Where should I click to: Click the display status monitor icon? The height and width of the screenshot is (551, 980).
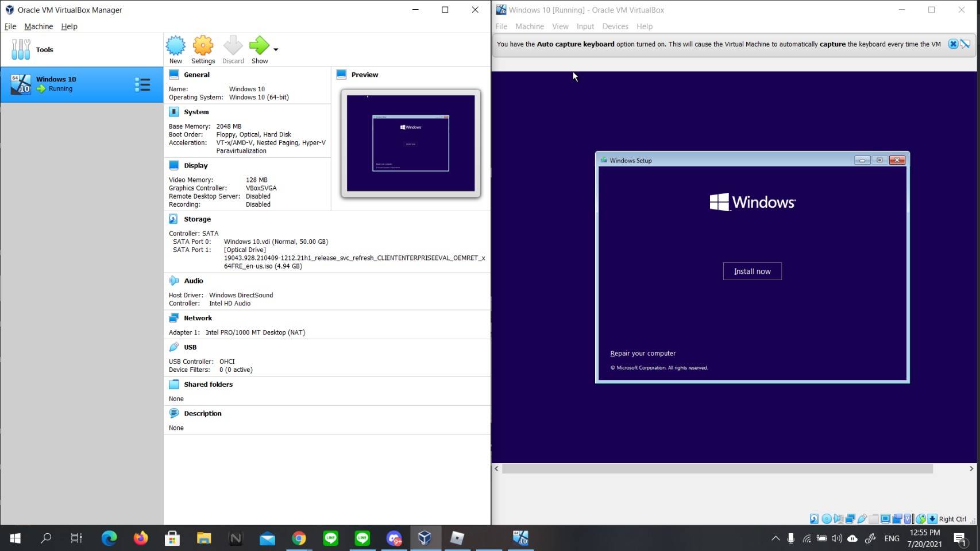tap(886, 519)
